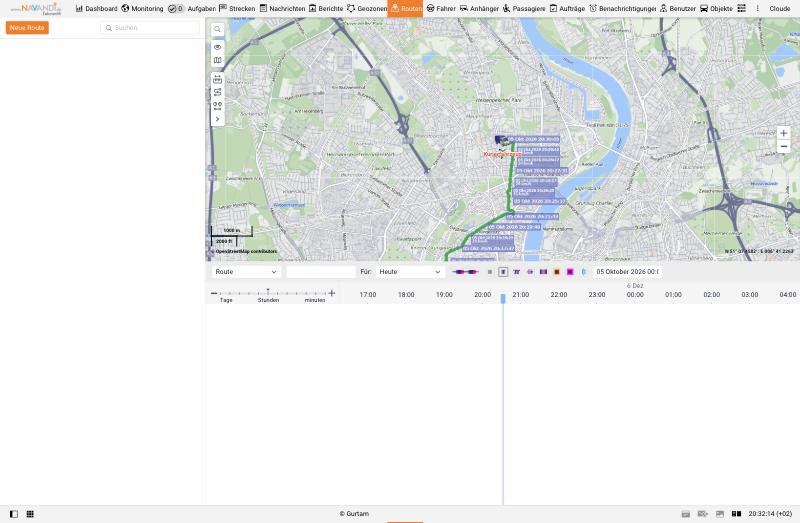
Task: Go to the Strecken tab
Action: (x=237, y=9)
